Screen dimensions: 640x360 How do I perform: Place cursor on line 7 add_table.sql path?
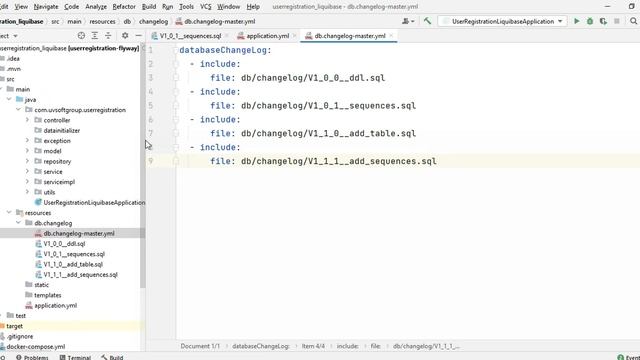coord(328,133)
